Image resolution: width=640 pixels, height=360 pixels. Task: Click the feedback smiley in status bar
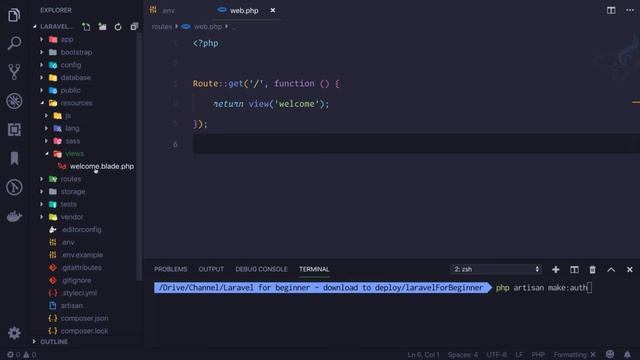coord(610,354)
